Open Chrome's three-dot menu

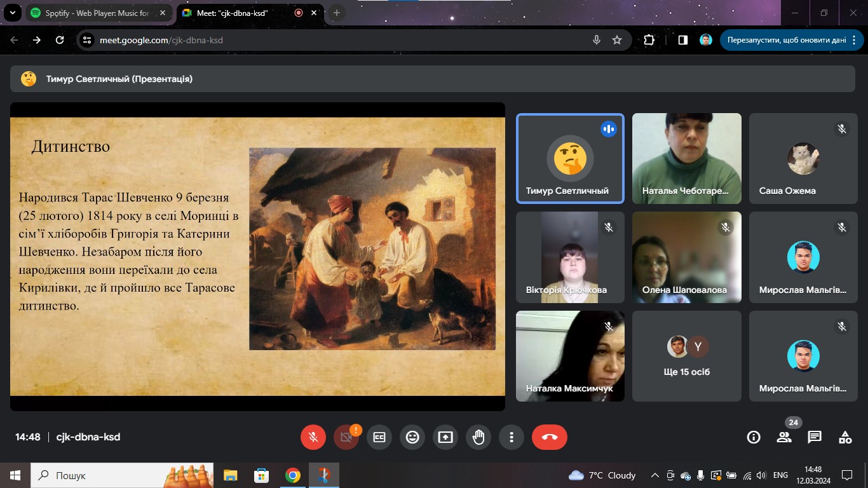tap(853, 40)
